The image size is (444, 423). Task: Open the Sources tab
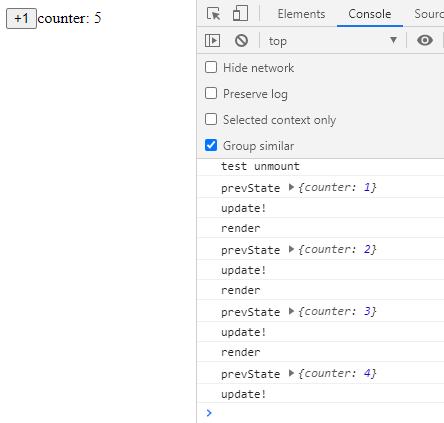[429, 14]
